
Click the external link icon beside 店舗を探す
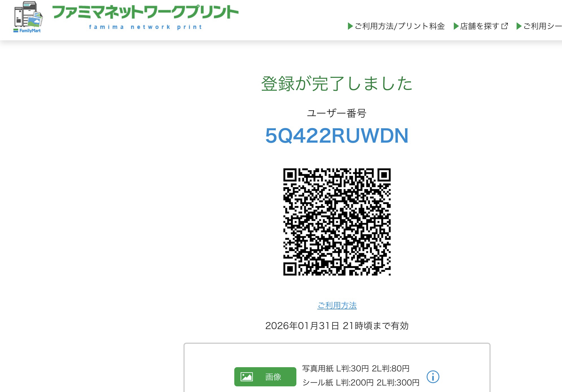[x=505, y=26]
